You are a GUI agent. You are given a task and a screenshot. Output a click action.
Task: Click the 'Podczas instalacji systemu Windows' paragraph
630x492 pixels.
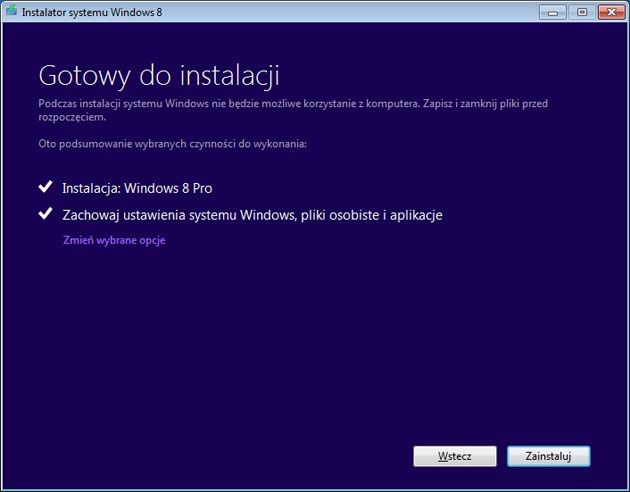pyautogui.click(x=293, y=110)
